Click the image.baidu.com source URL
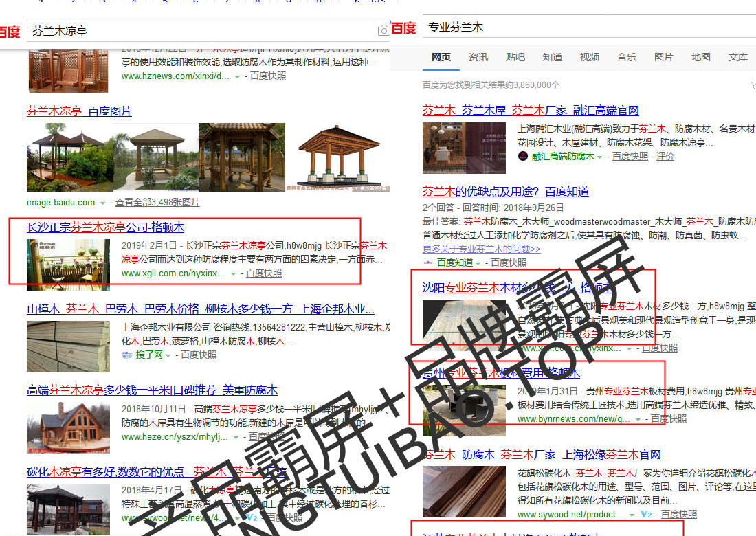756x536 pixels. tap(60, 203)
